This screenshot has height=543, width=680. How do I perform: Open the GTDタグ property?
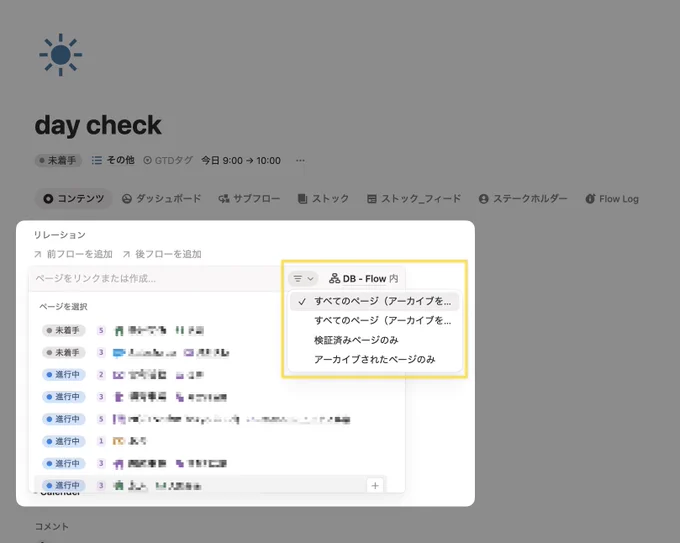[x=168, y=160]
